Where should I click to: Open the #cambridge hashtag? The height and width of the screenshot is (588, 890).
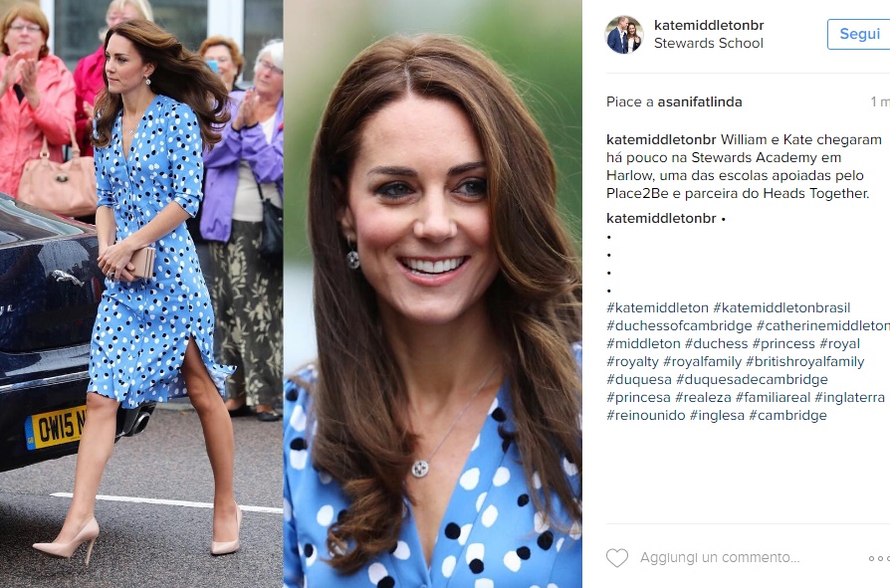pyautogui.click(x=787, y=415)
